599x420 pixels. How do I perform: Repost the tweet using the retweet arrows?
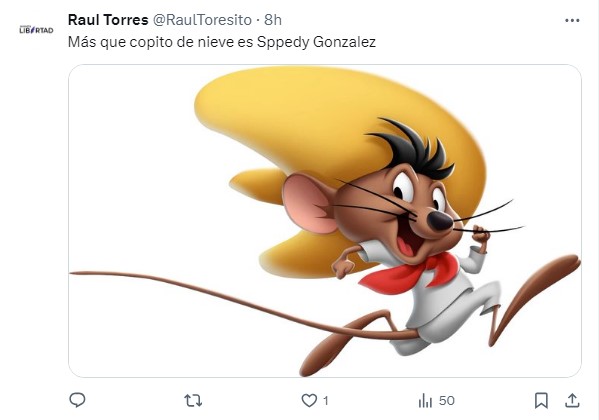pyautogui.click(x=193, y=401)
